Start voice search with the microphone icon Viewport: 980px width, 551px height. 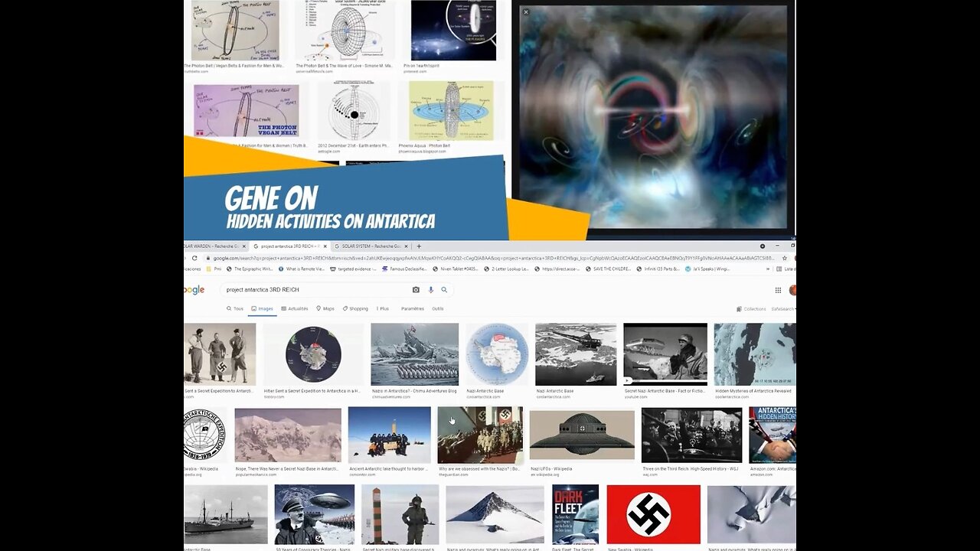click(x=431, y=290)
